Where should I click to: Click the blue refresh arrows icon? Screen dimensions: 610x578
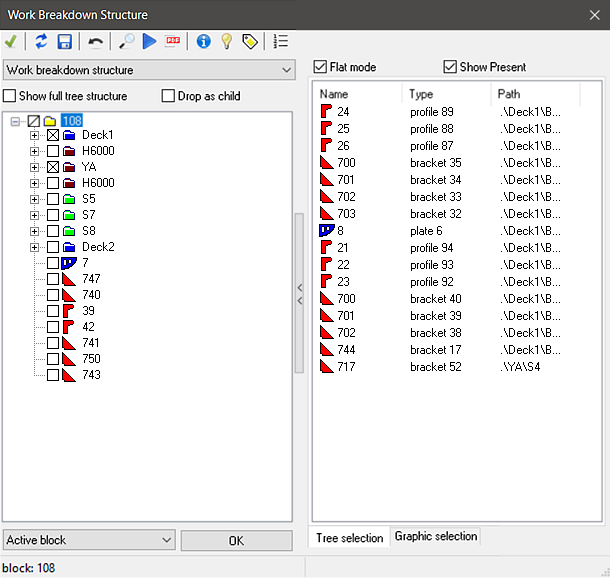click(x=41, y=41)
